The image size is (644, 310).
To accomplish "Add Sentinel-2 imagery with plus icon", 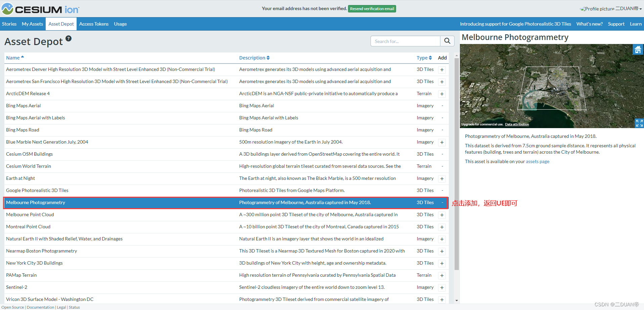I will point(442,288).
